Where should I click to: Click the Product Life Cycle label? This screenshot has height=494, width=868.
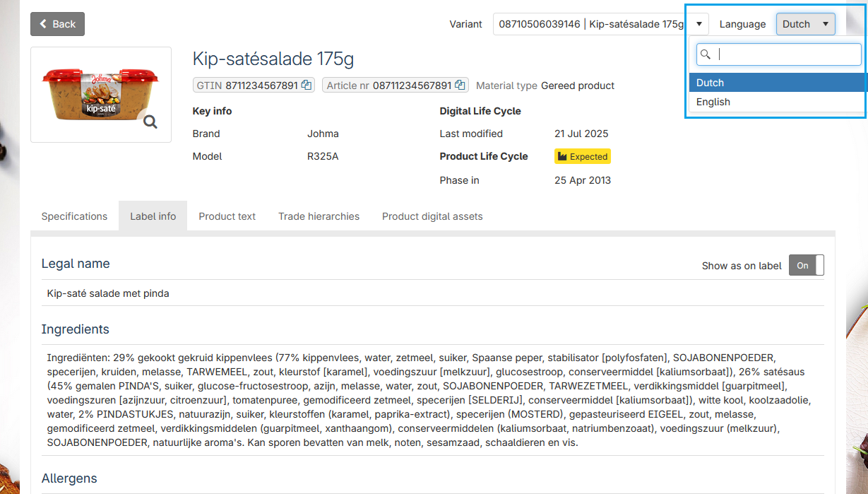[484, 156]
